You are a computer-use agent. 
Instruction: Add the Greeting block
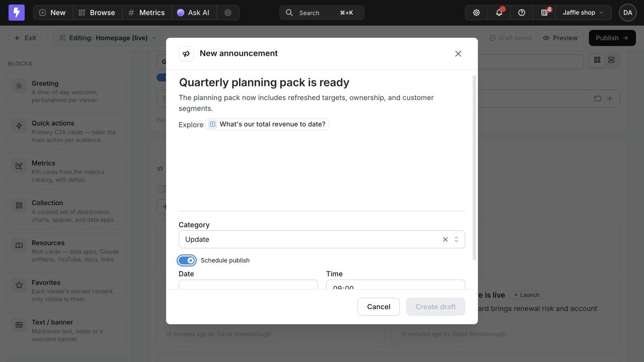point(66,91)
